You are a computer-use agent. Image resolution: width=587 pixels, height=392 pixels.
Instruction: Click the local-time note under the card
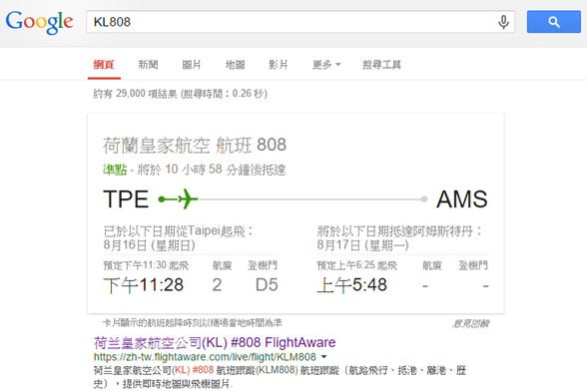point(193,323)
